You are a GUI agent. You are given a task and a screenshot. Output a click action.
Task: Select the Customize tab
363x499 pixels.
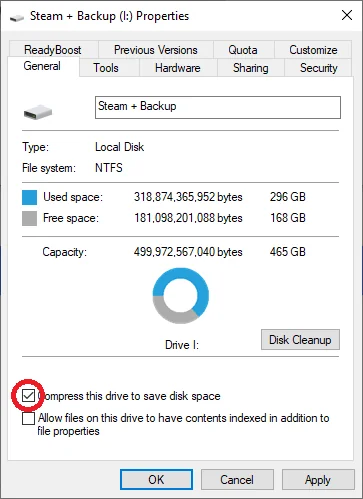[313, 50]
